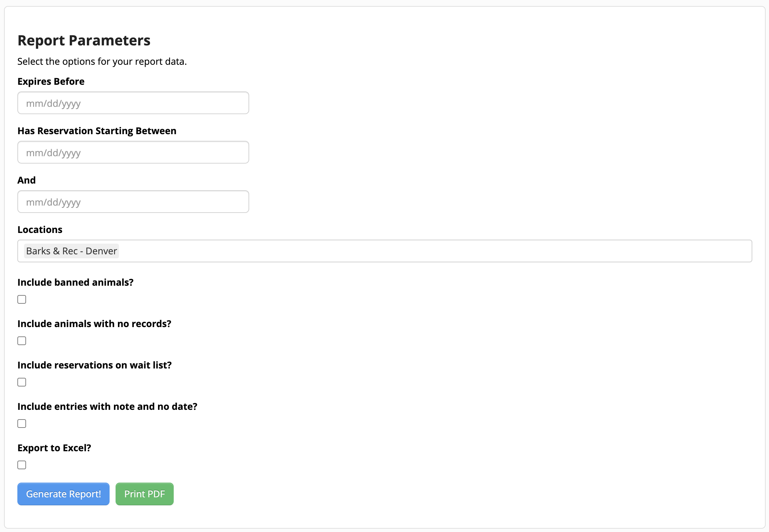Enable Include banned animals checkbox
Viewport: 769px width, 532px height.
(x=22, y=299)
